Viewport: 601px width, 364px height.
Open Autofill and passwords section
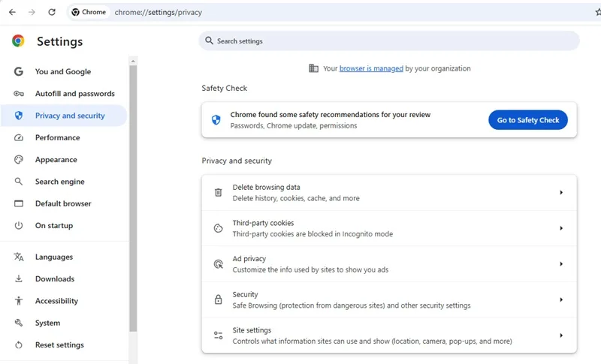(64, 93)
